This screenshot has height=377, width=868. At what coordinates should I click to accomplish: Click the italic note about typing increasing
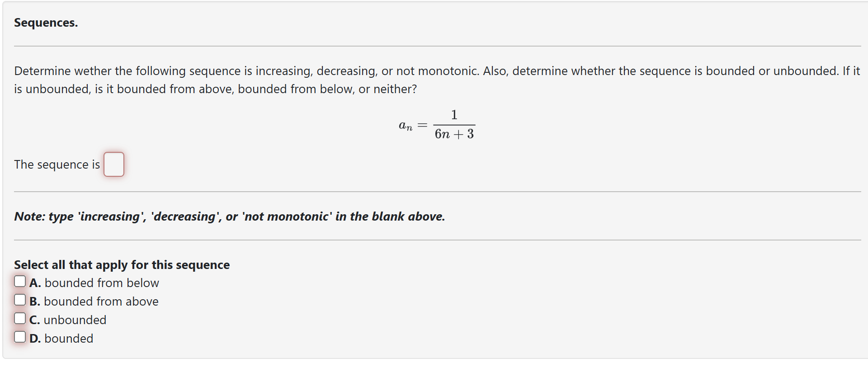[229, 216]
